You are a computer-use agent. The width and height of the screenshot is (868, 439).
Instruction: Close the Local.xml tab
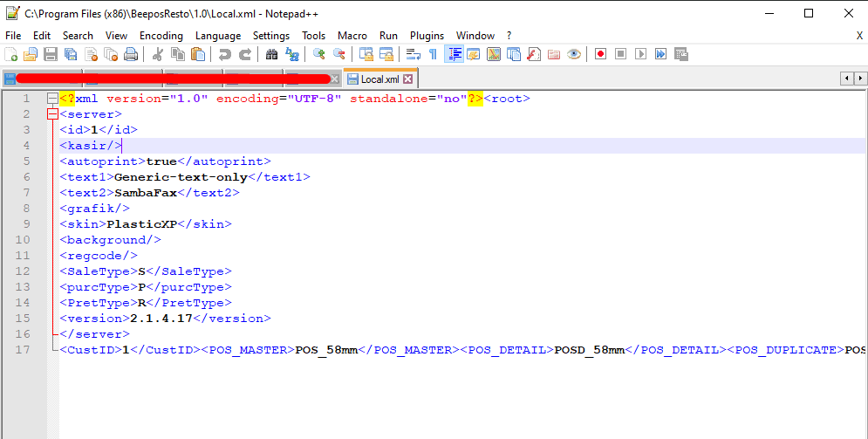[x=408, y=79]
